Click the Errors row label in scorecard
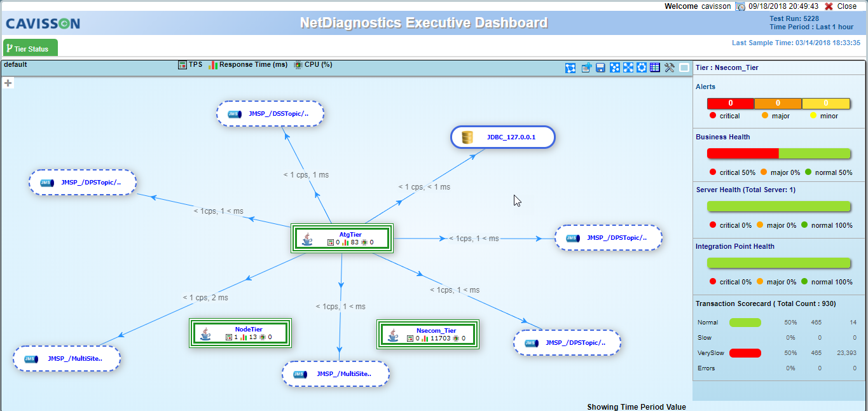Image resolution: width=868 pixels, height=411 pixels. tap(706, 368)
